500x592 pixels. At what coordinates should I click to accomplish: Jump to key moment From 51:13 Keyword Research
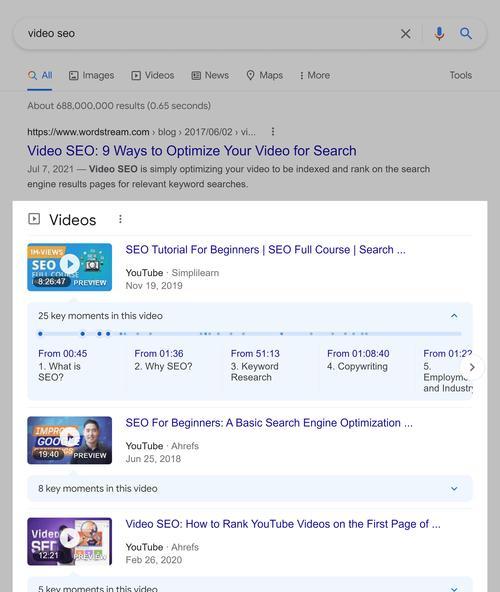255,365
